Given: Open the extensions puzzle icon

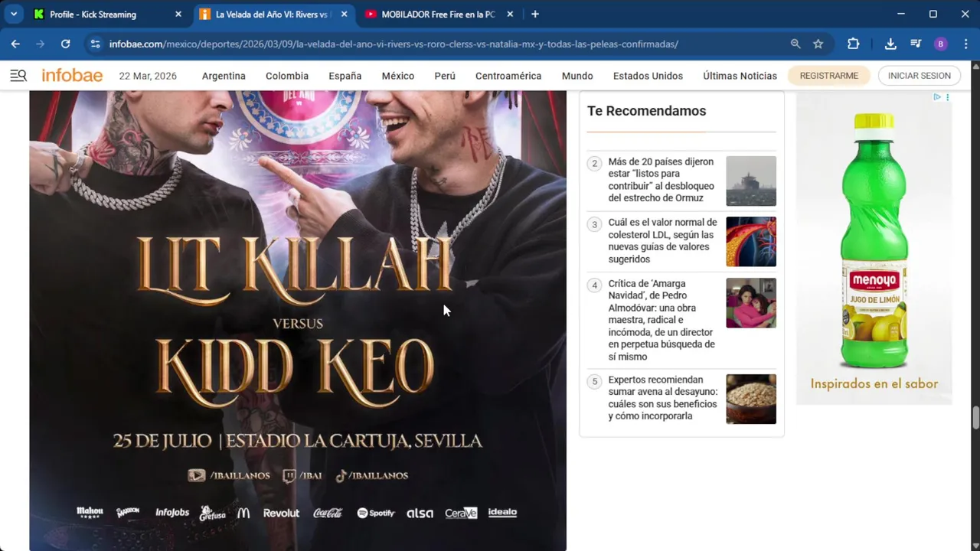Looking at the screenshot, I should (853, 44).
